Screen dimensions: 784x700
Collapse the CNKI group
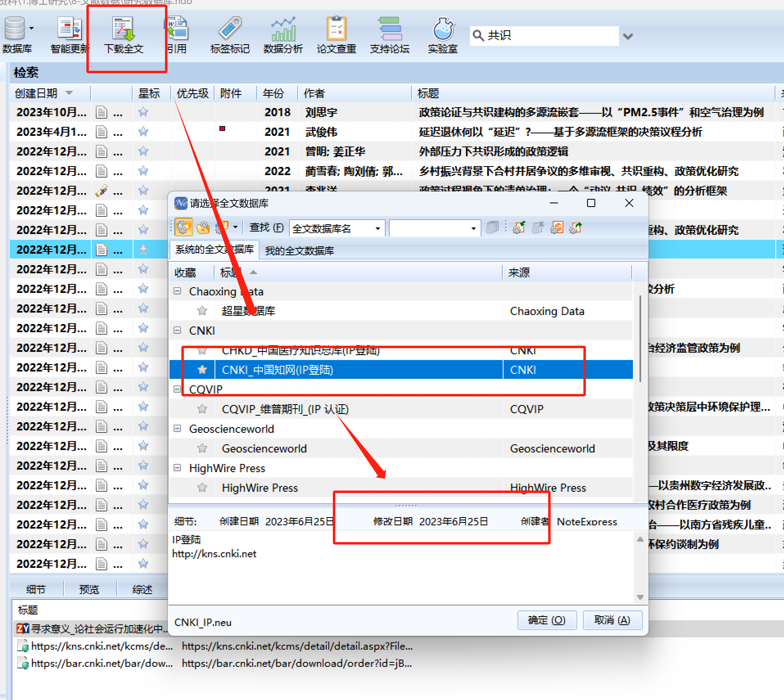tap(177, 330)
